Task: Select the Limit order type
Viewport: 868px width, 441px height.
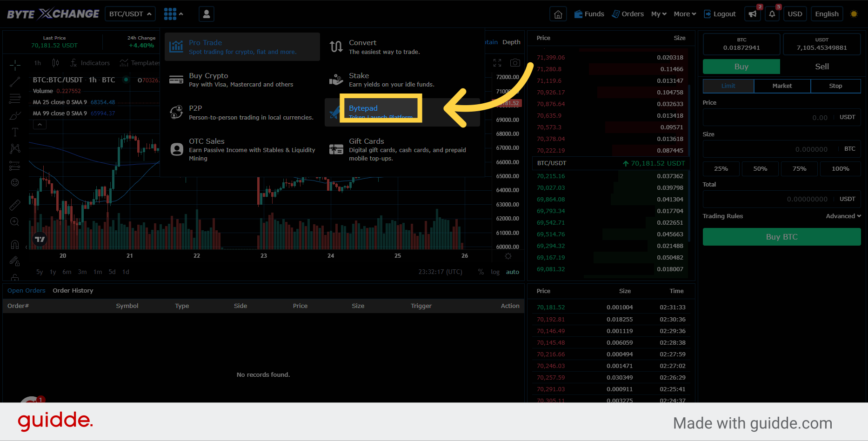Action: (x=728, y=86)
